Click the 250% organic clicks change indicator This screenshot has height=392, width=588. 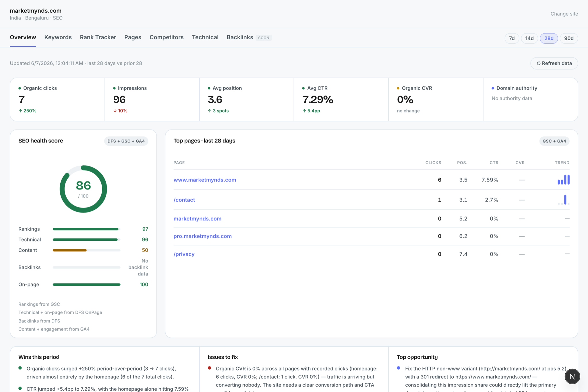[x=27, y=111]
